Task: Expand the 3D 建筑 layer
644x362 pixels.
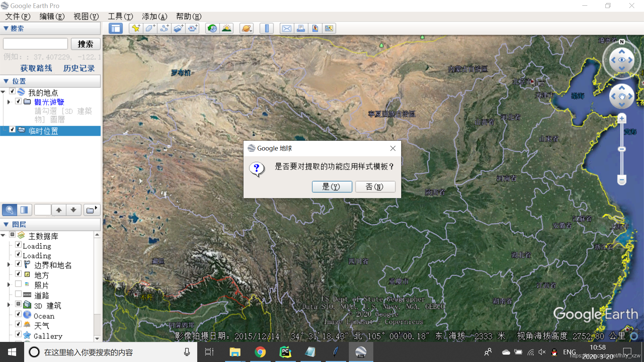Action: tap(9, 305)
